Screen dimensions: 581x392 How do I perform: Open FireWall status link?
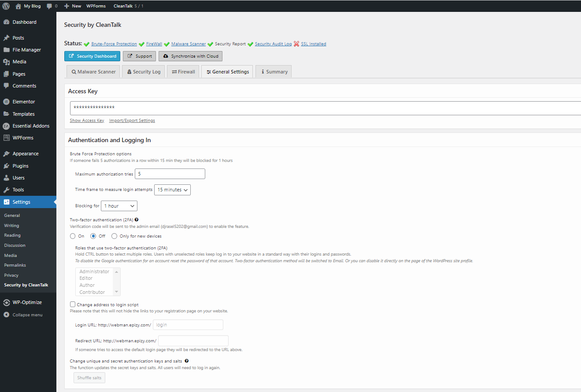154,44
